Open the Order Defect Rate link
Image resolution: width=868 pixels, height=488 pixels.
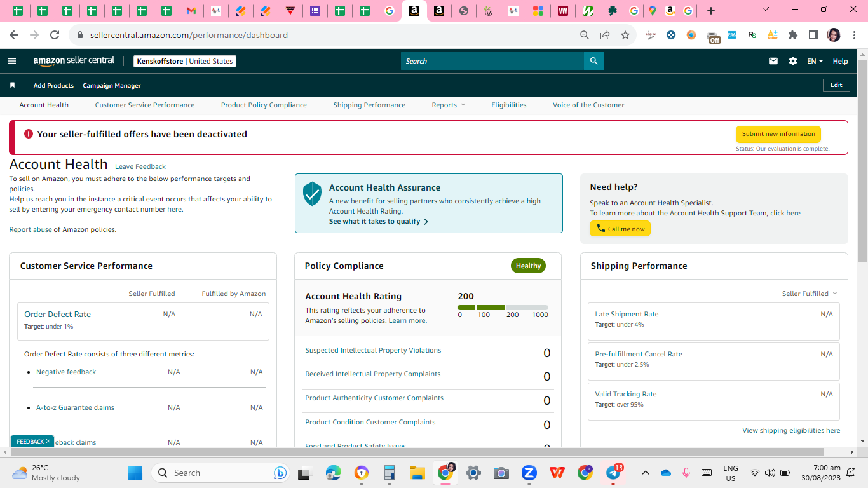point(57,314)
